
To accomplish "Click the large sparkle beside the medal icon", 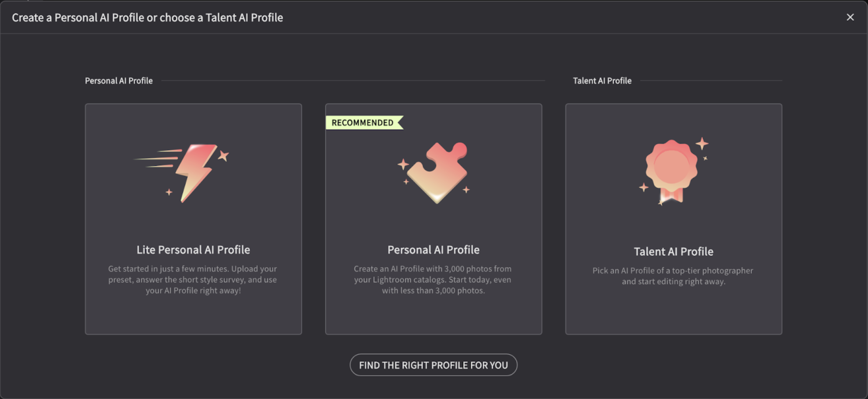I will click(702, 143).
